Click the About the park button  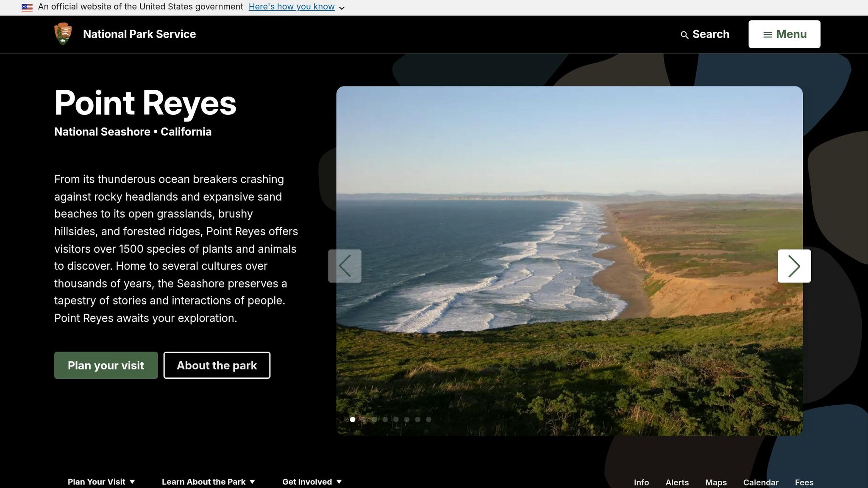click(x=217, y=365)
